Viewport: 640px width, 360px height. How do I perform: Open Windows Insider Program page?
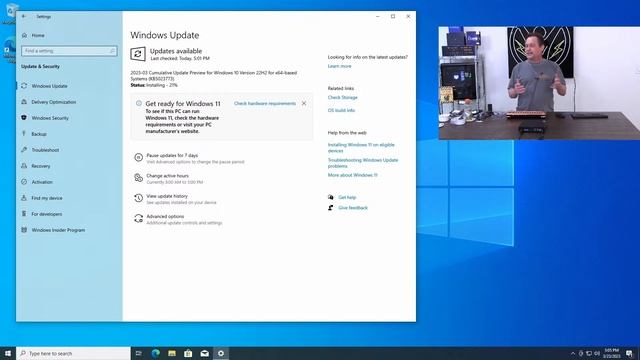(58, 230)
